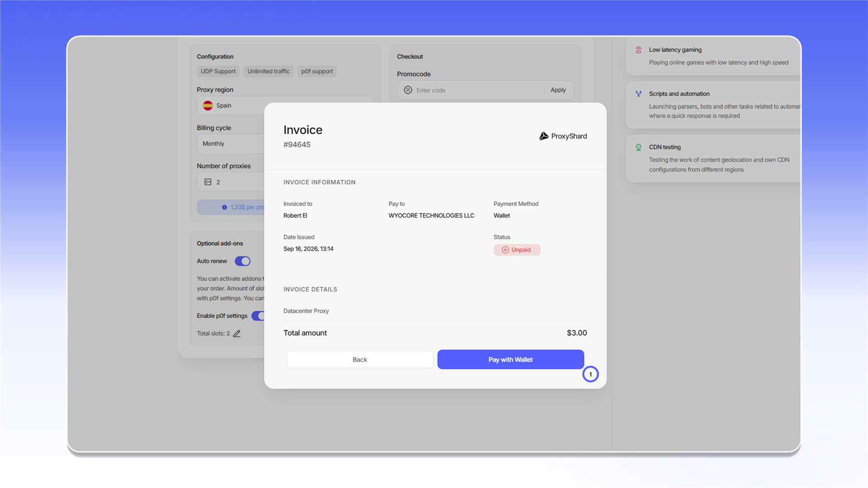Screen dimensions: 868x488
Task: Click the Back button in invoice
Action: coord(360,360)
